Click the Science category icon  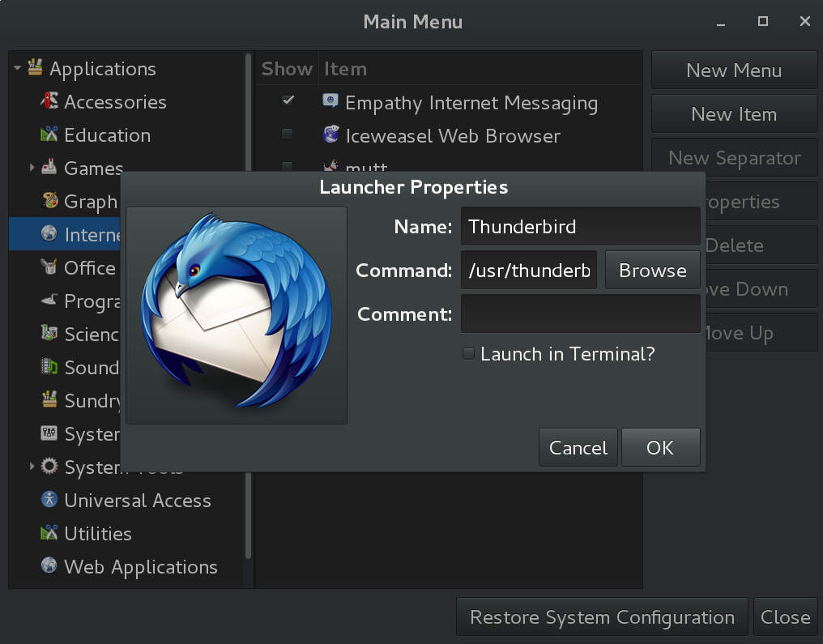click(49, 333)
